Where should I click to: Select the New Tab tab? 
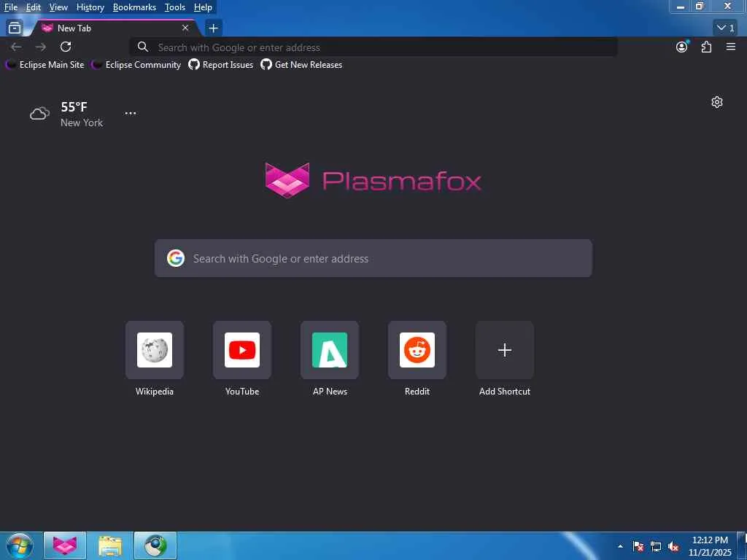tap(115, 28)
